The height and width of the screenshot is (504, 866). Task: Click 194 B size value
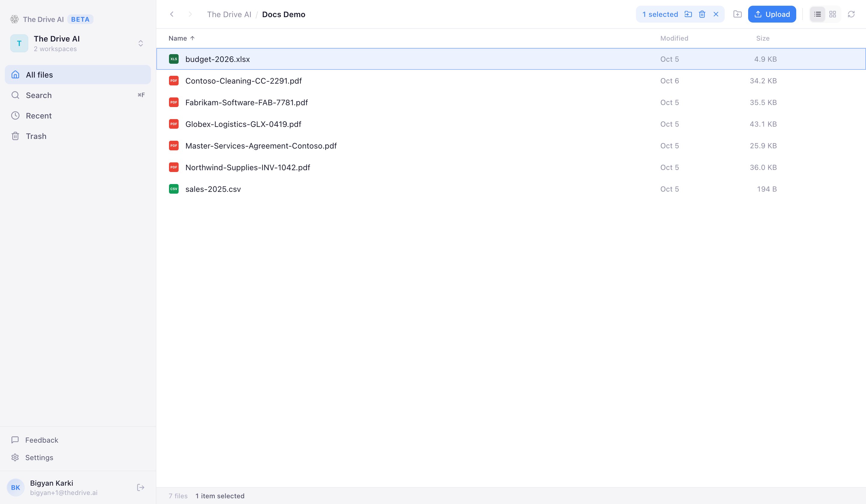pyautogui.click(x=767, y=189)
